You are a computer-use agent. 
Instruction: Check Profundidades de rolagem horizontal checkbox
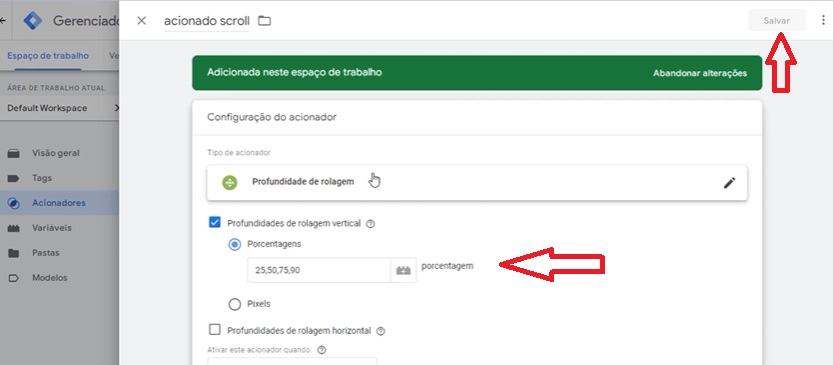215,330
